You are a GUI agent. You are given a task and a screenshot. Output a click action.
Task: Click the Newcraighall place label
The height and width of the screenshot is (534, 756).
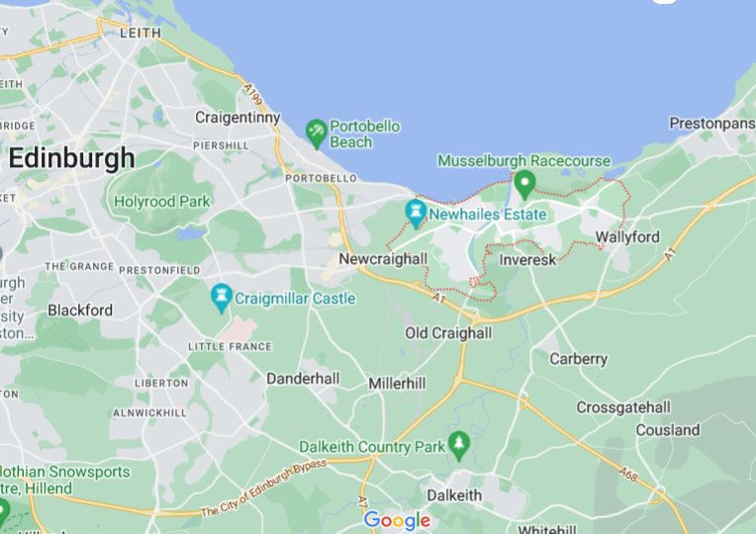click(383, 259)
